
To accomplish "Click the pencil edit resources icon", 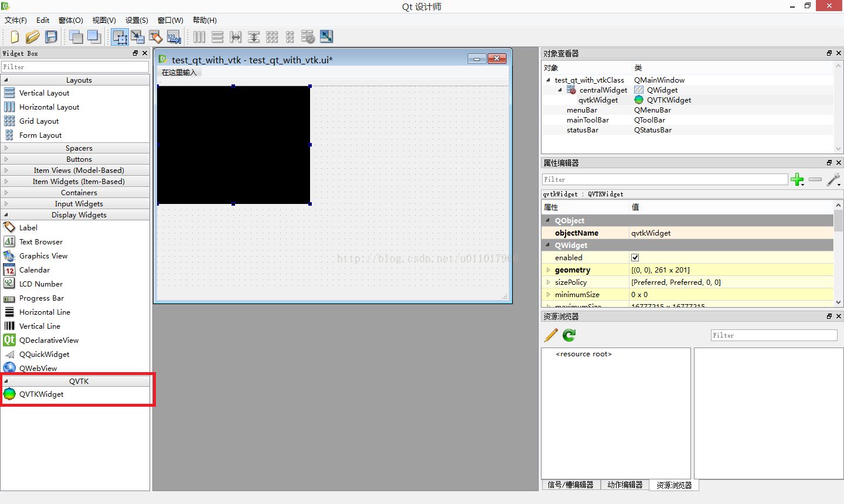I will pos(551,335).
